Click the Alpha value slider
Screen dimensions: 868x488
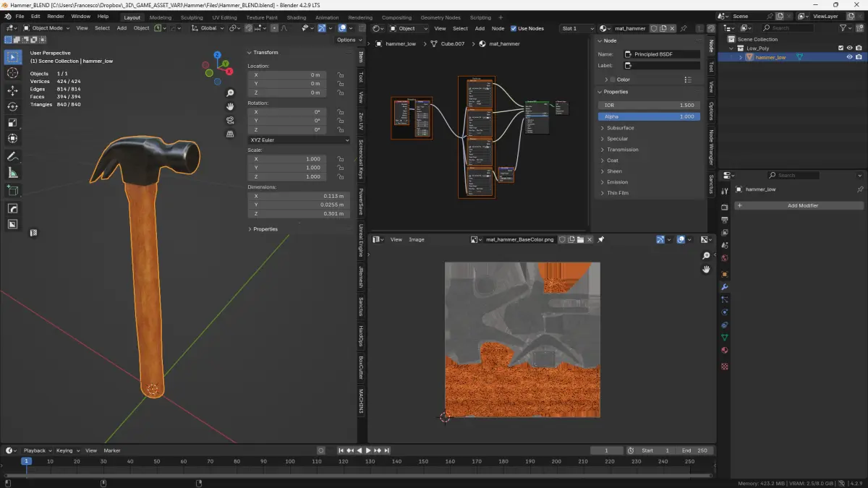point(649,116)
